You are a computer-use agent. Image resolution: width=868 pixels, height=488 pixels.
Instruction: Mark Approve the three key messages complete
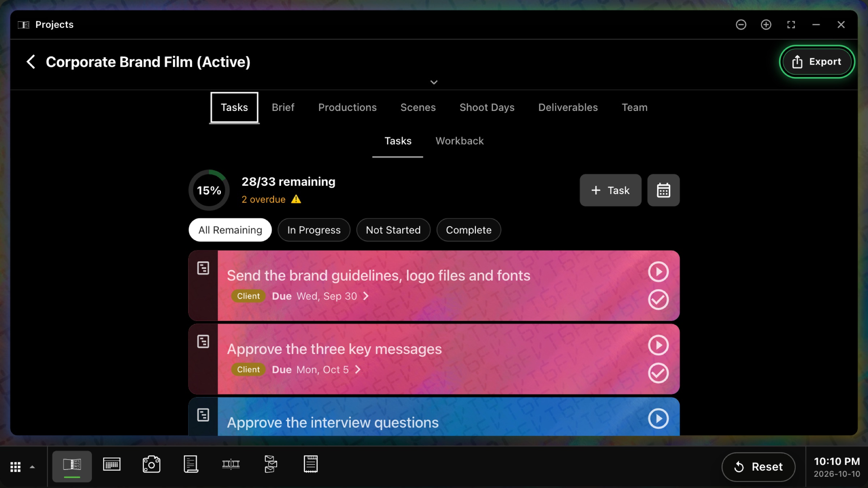(x=658, y=373)
